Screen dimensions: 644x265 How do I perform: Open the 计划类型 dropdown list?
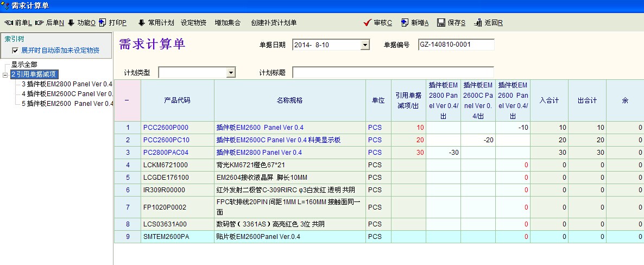(x=231, y=73)
